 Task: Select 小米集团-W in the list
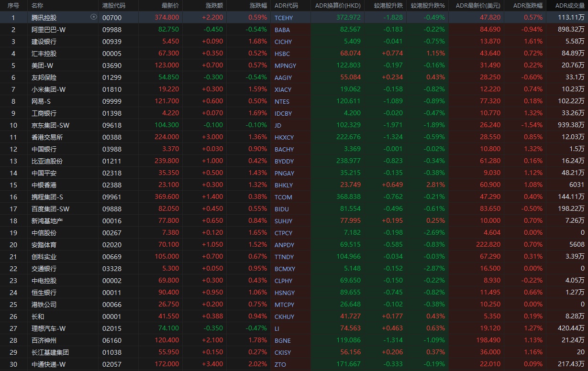click(48, 89)
